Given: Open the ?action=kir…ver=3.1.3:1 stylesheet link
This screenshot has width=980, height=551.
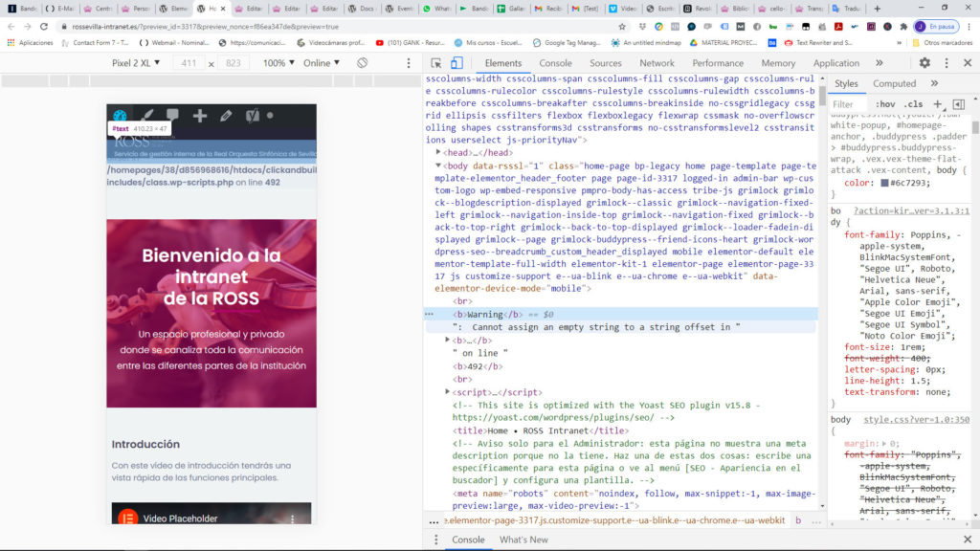Looking at the screenshot, I should (x=911, y=211).
